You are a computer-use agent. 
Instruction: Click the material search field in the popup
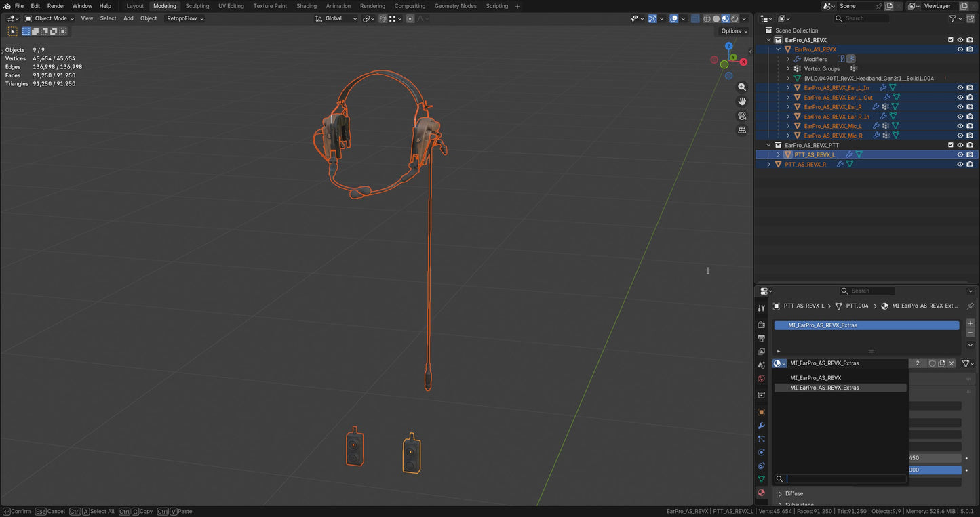841,479
